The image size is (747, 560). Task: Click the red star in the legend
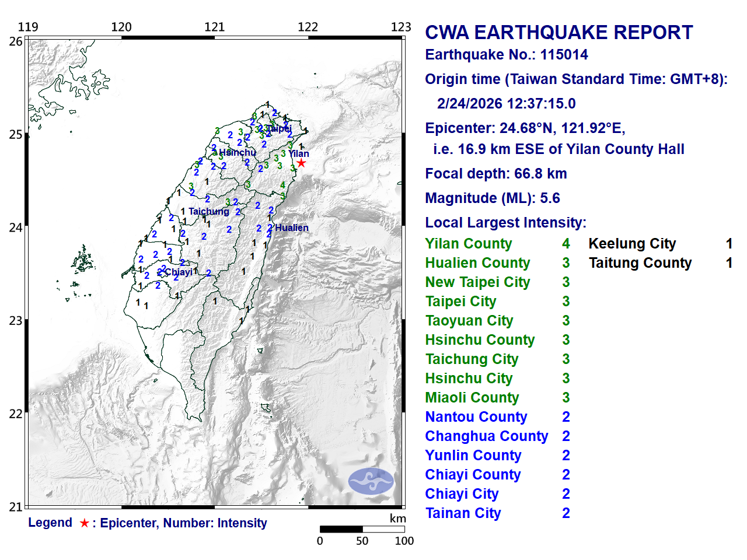coord(85,523)
